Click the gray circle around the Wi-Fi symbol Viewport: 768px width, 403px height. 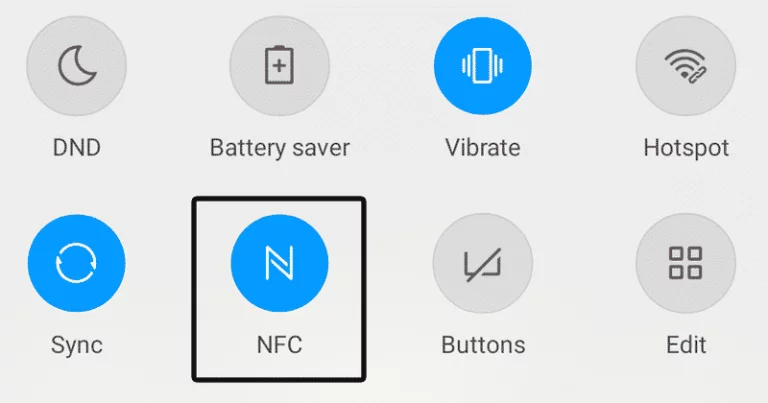pos(686,66)
